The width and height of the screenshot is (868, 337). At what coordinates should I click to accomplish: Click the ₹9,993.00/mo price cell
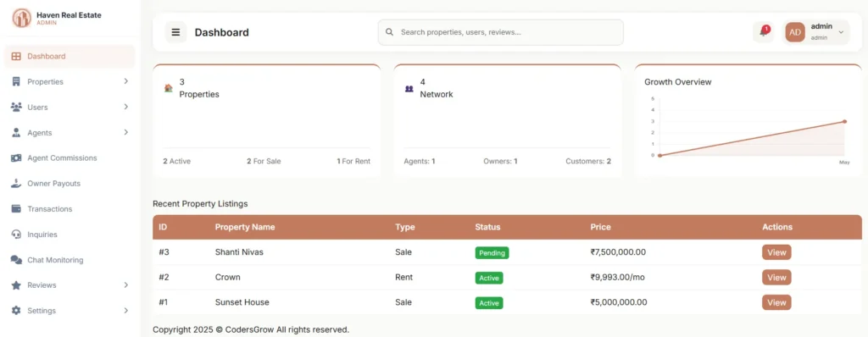(617, 277)
